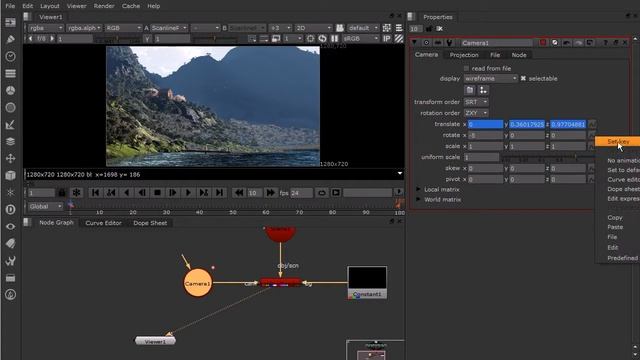Stop playback
The height and width of the screenshot is (360, 640).
[157, 193]
